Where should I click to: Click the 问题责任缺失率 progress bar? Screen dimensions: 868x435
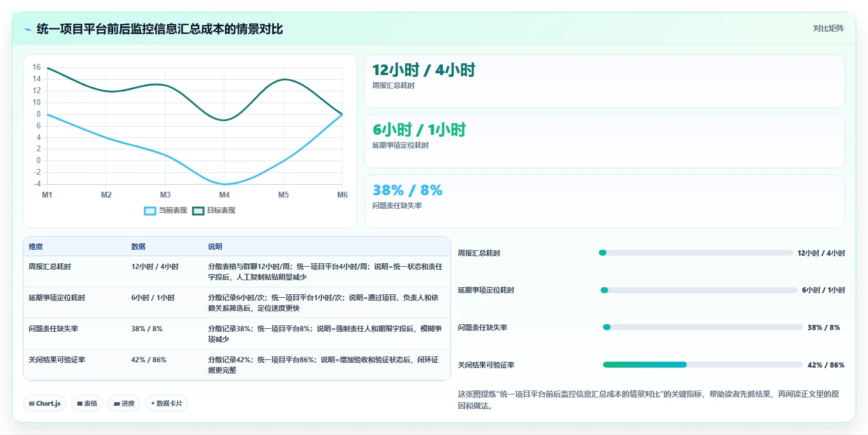(703, 327)
